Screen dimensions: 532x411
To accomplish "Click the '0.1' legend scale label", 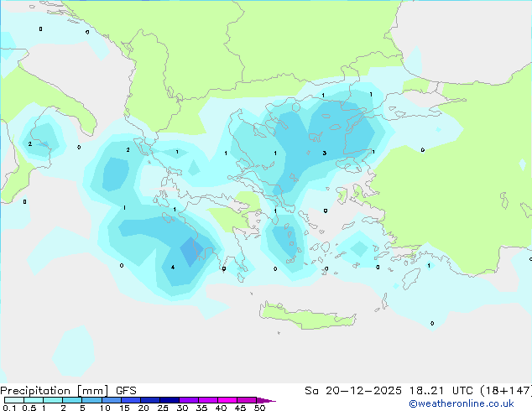I will [9, 408].
